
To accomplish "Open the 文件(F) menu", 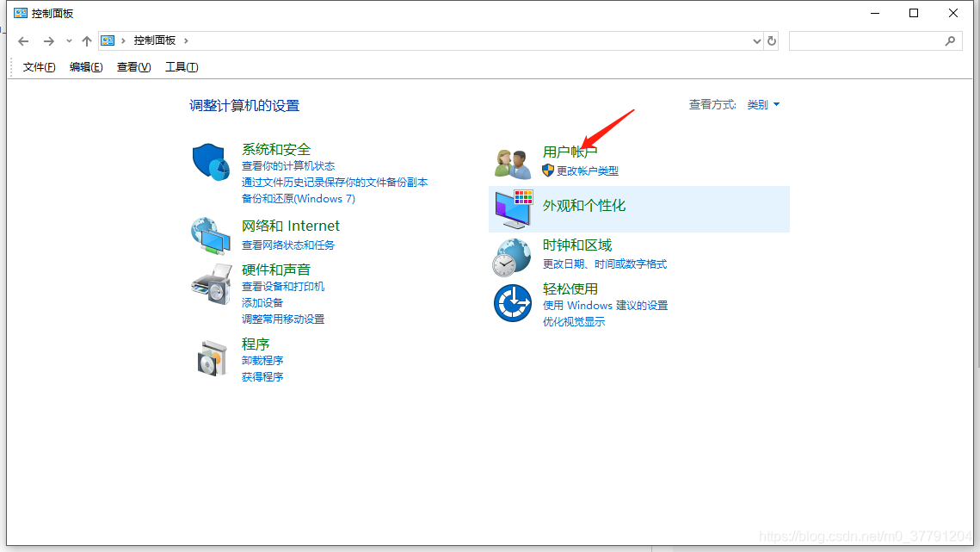I will point(39,67).
